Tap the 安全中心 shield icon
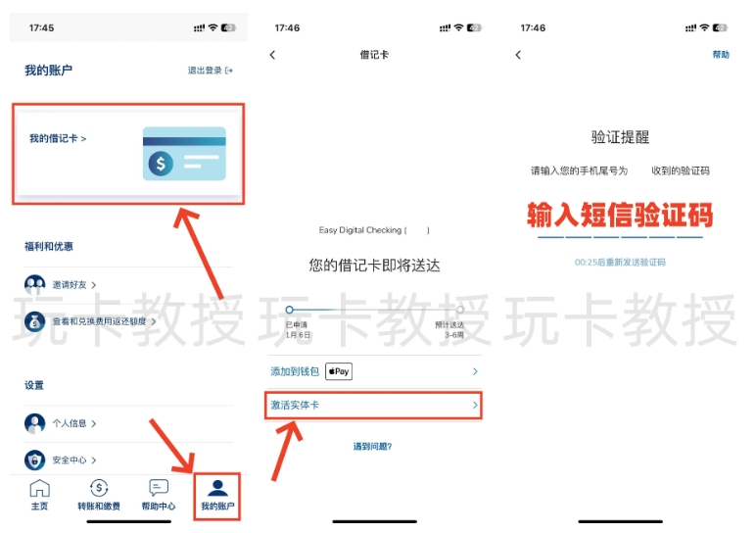Screen dimensions: 756x533 pos(35,460)
